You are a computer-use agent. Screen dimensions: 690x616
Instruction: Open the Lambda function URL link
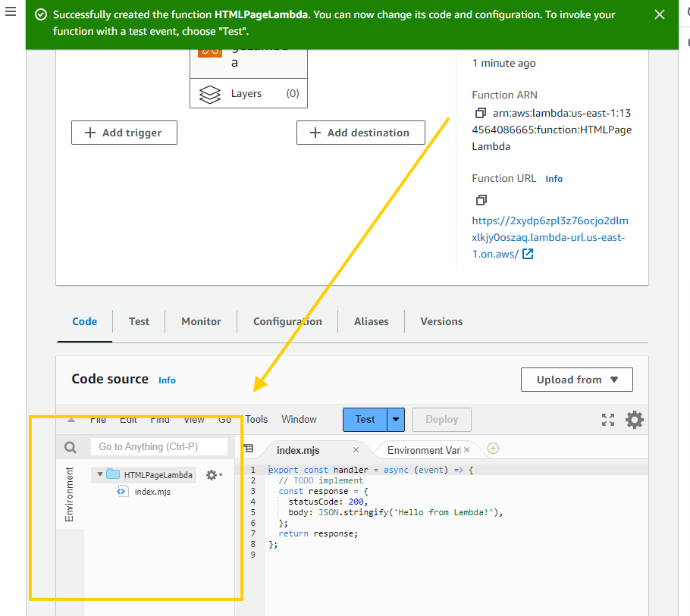coord(549,237)
